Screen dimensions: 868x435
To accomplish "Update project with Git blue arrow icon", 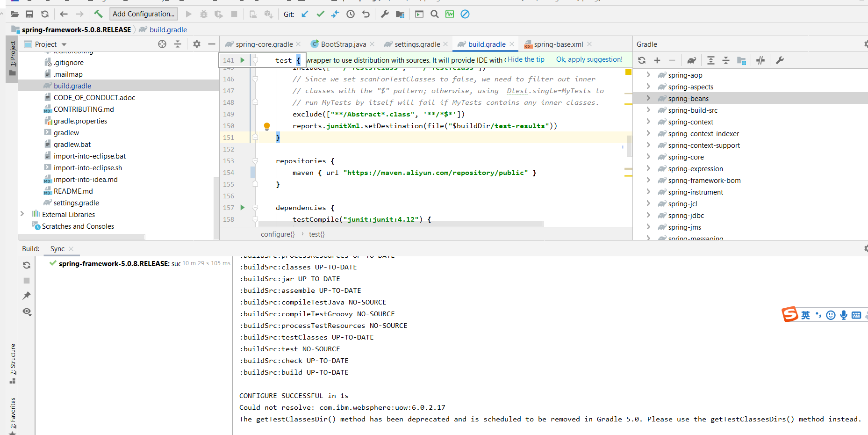I will (305, 14).
